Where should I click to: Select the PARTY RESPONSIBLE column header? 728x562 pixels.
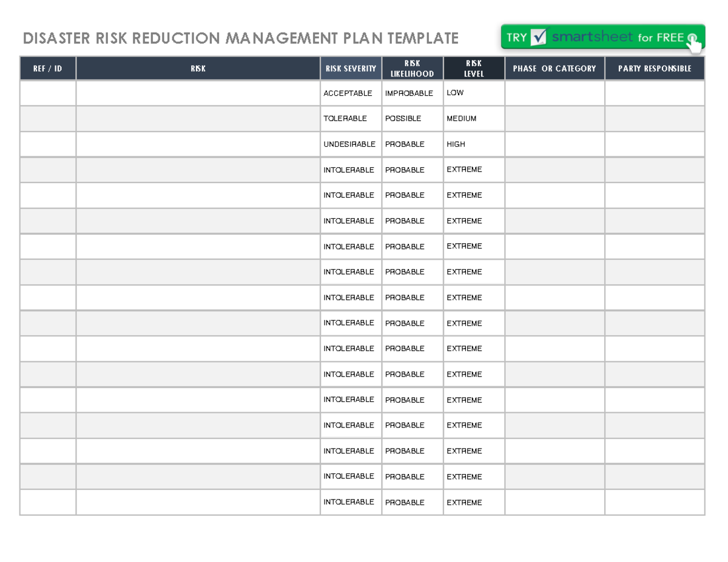tap(655, 69)
